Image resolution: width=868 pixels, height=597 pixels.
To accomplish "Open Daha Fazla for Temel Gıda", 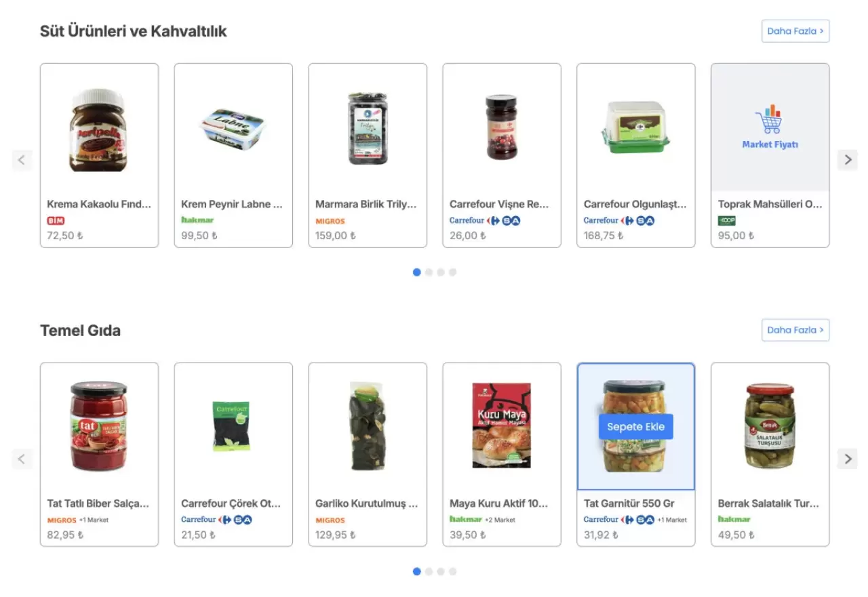I will (795, 330).
